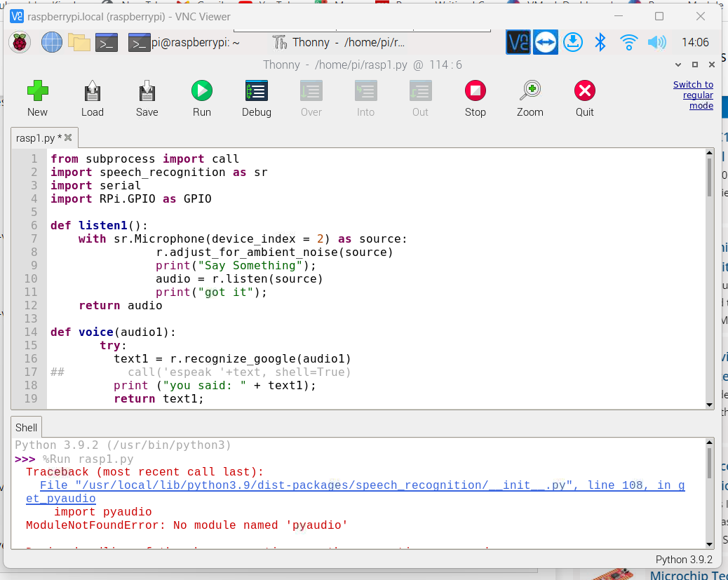Check the Wi-Fi status indicator
The width and height of the screenshot is (728, 580).
628,42
